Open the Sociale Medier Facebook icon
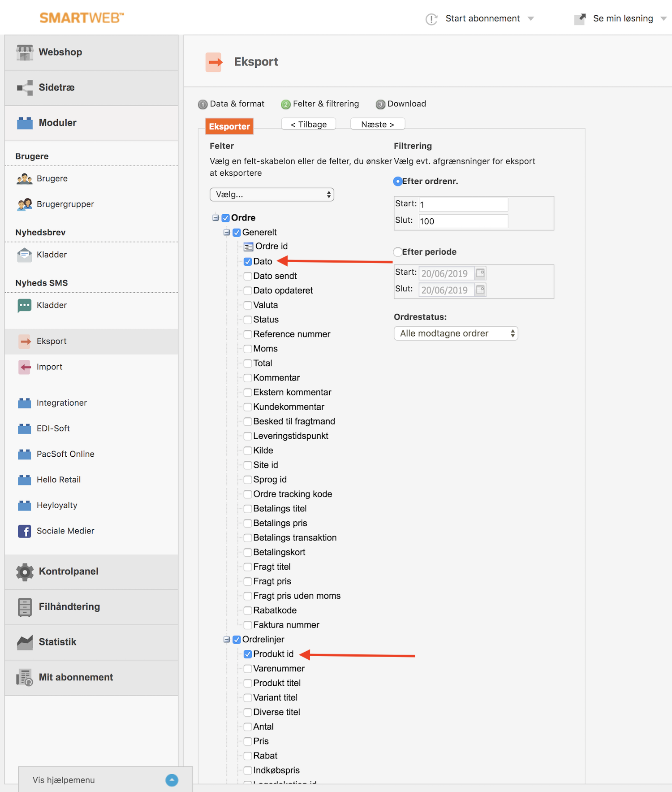This screenshot has height=792, width=672. pos(25,531)
